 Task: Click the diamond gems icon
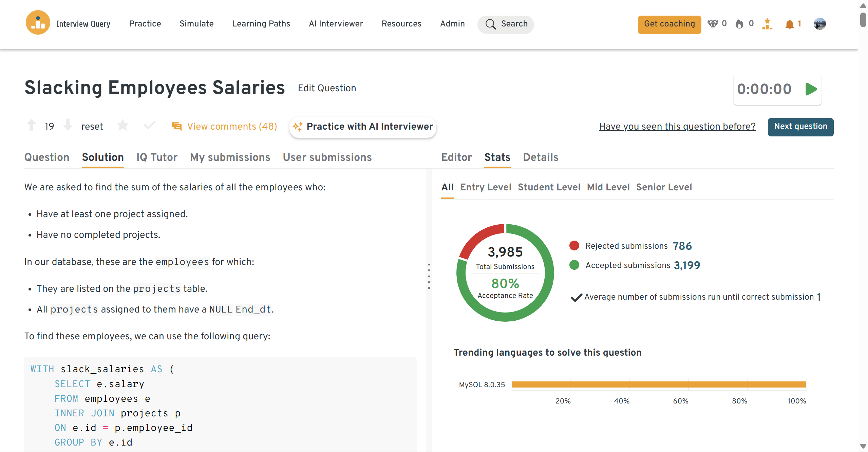pos(713,24)
